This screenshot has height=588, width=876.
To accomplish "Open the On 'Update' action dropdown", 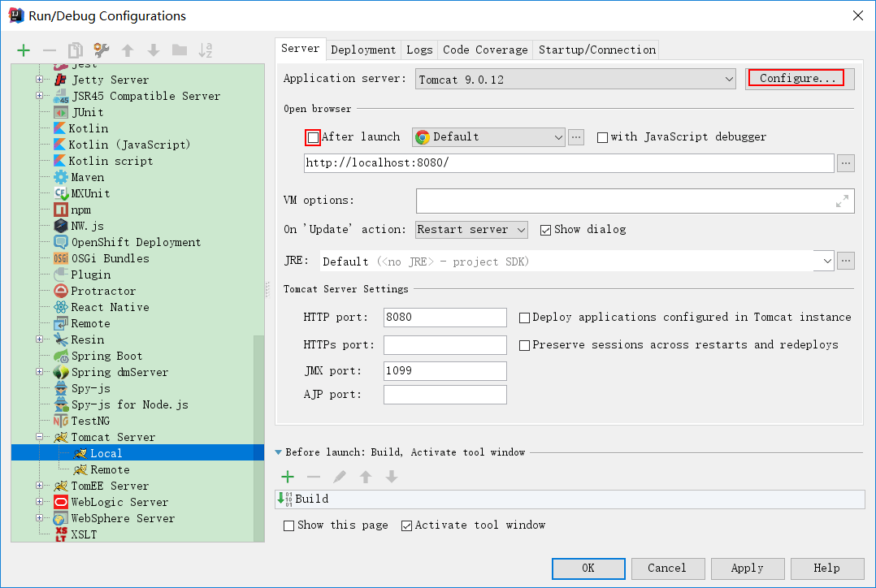I will 471,230.
